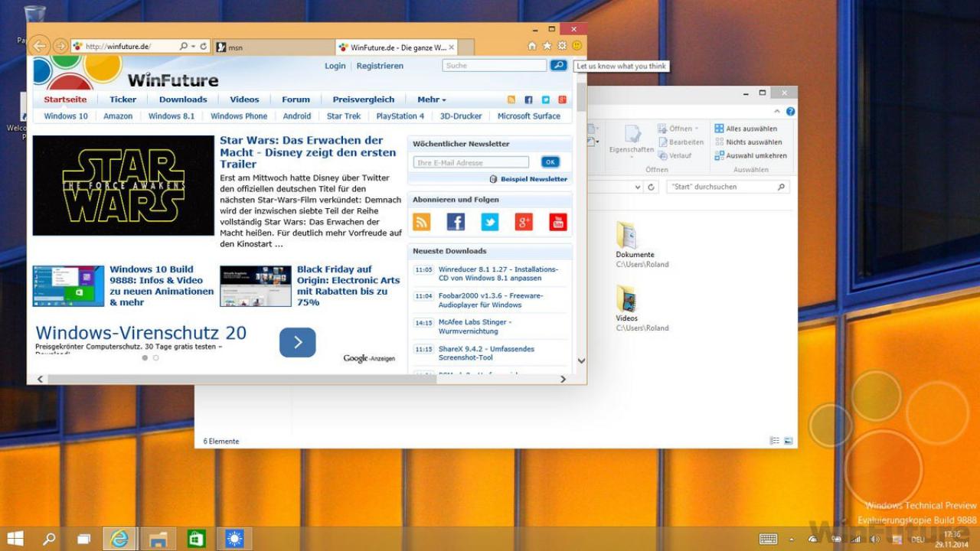
Task: Open Downloads in WinFuture menu
Action: (183, 99)
